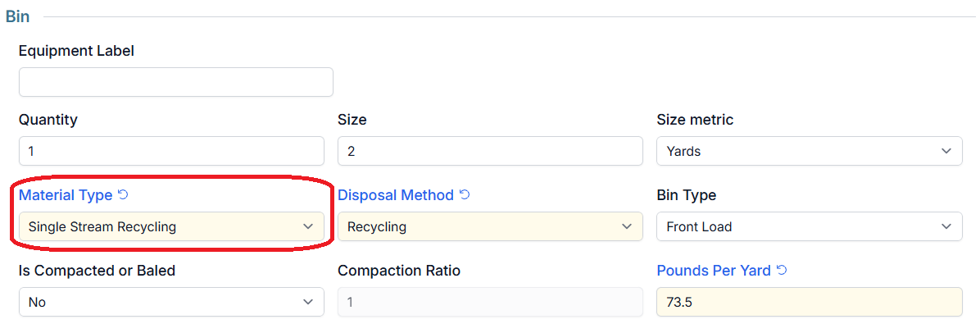Click the Size input containing 2
Viewport: 980px width, 333px height.
(490, 152)
